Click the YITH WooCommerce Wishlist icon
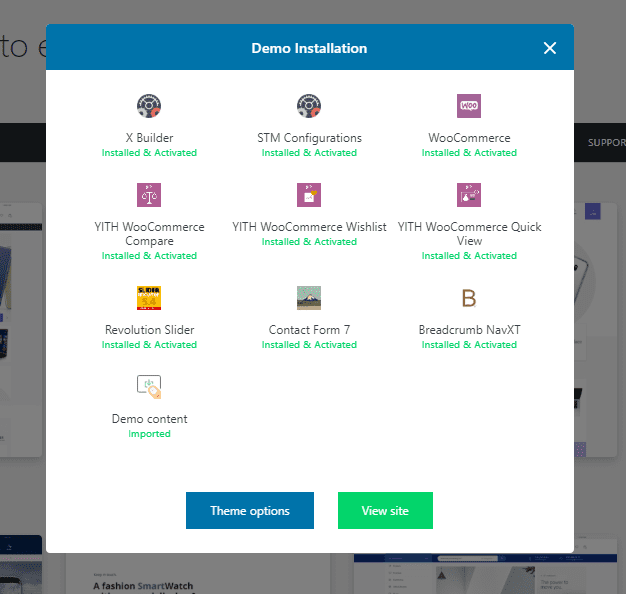Viewport: 626px width, 594px height. pyautogui.click(x=309, y=195)
